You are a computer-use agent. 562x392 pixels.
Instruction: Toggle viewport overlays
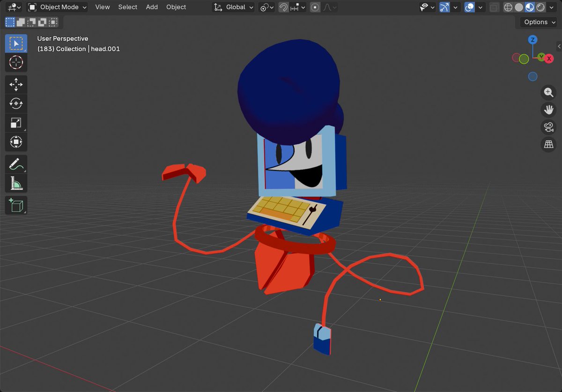469,7
